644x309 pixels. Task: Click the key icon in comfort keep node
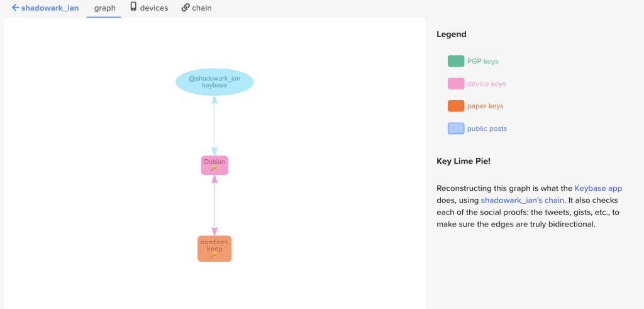[214, 255]
